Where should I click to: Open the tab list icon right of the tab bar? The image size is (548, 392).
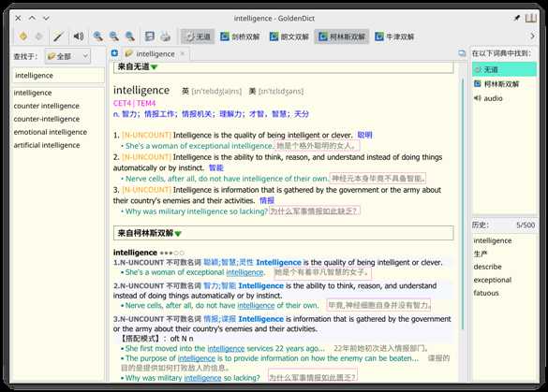[x=462, y=53]
